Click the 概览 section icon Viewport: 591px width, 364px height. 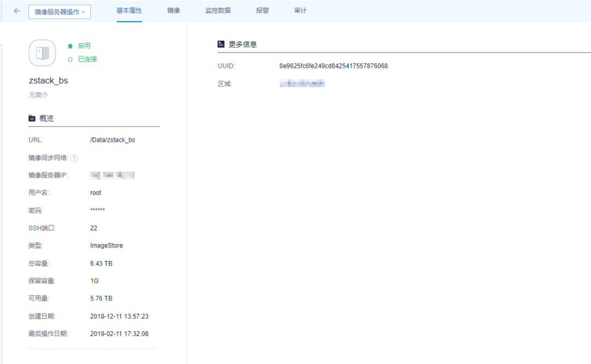pyautogui.click(x=32, y=118)
